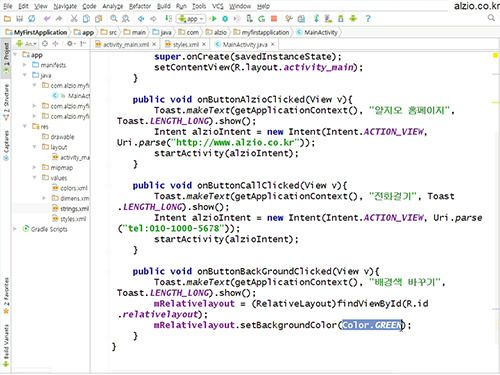Image resolution: width=500 pixels, height=375 pixels.
Task: Collapse the java folder
Action: [x=24, y=75]
